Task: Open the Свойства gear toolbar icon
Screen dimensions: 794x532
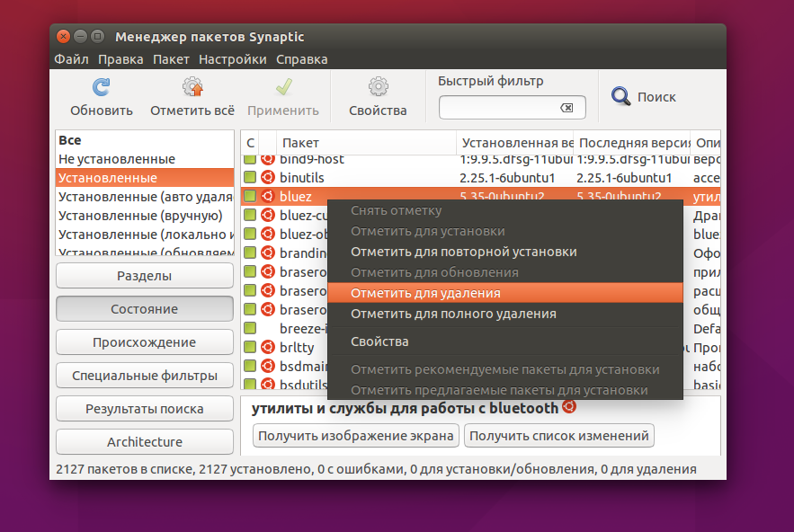Action: point(378,87)
